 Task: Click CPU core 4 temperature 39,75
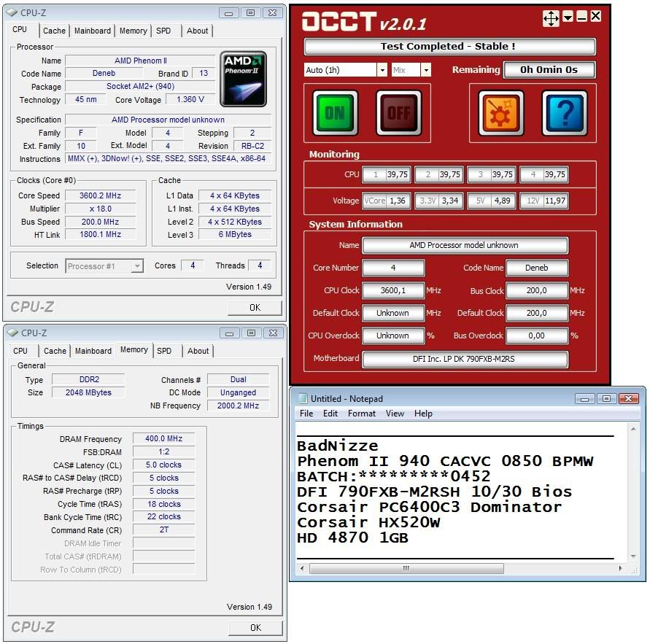[x=544, y=174]
